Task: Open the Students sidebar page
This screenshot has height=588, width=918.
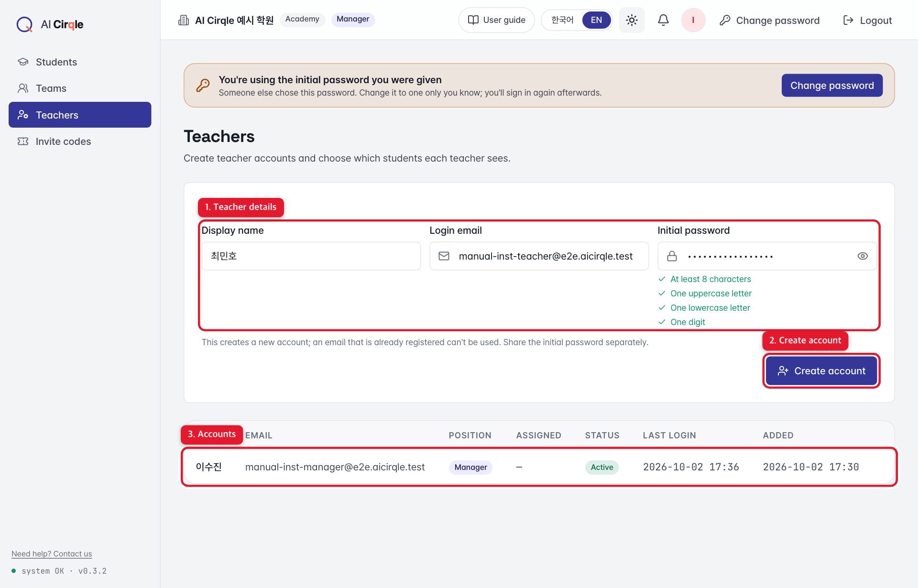Action: tap(80, 62)
